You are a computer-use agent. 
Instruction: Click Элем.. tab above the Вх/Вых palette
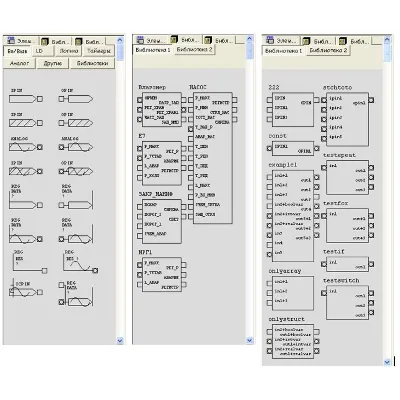click(22, 41)
